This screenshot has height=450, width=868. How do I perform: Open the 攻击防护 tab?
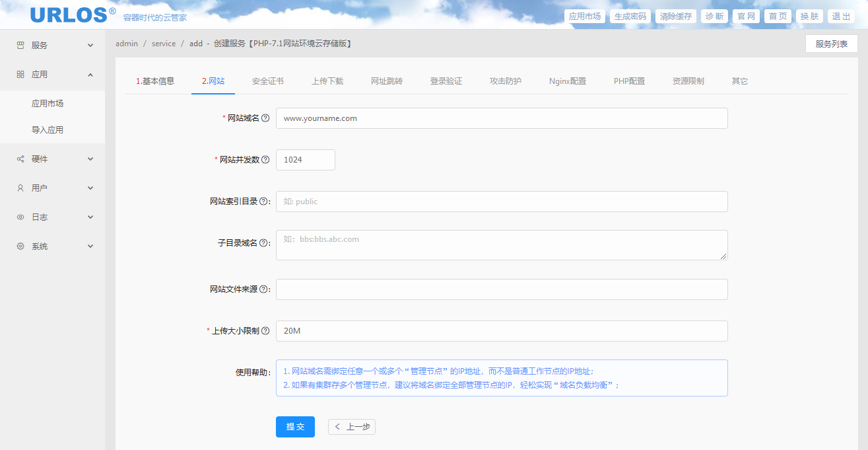[x=506, y=81]
